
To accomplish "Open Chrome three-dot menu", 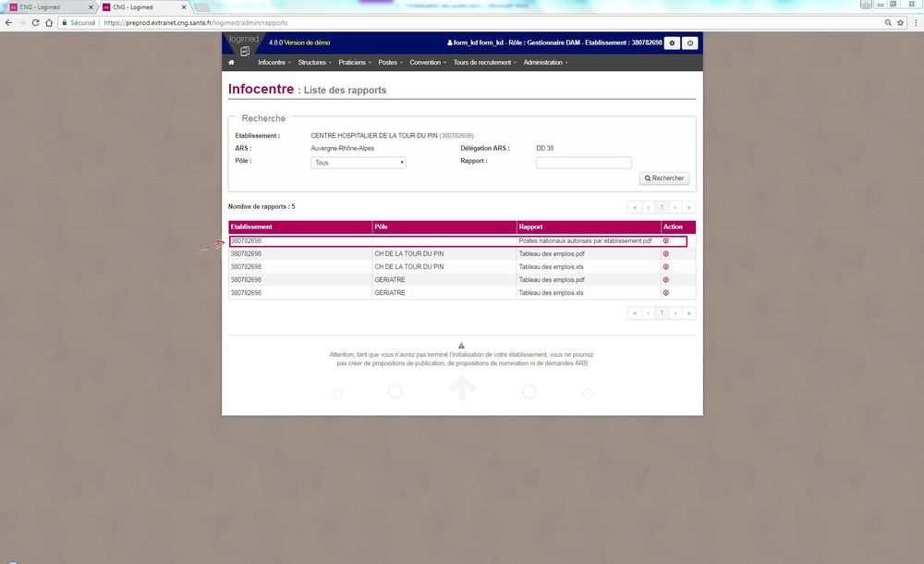I will click(916, 22).
